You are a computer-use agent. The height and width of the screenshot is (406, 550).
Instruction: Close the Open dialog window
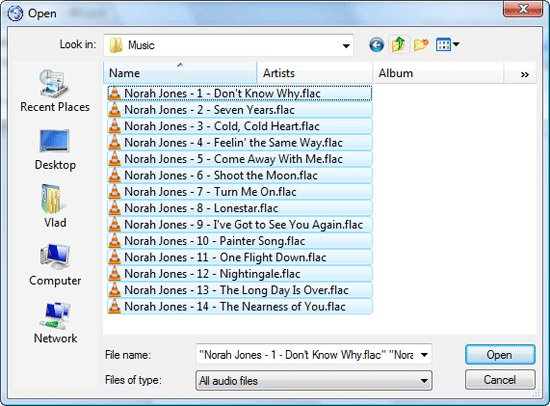click(523, 9)
